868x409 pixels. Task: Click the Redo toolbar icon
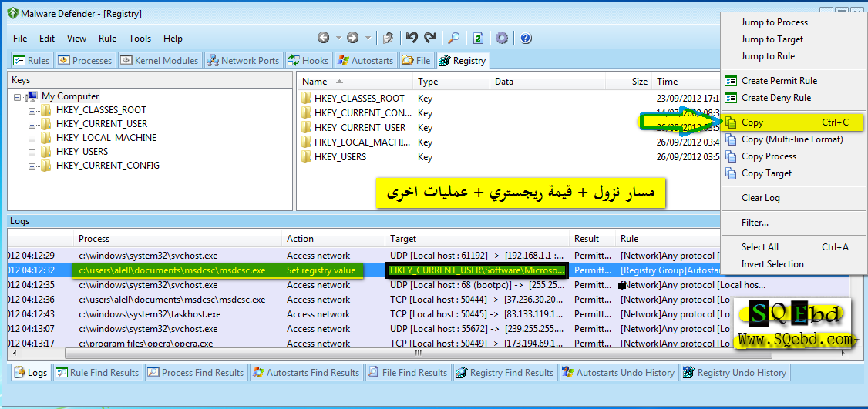[430, 38]
